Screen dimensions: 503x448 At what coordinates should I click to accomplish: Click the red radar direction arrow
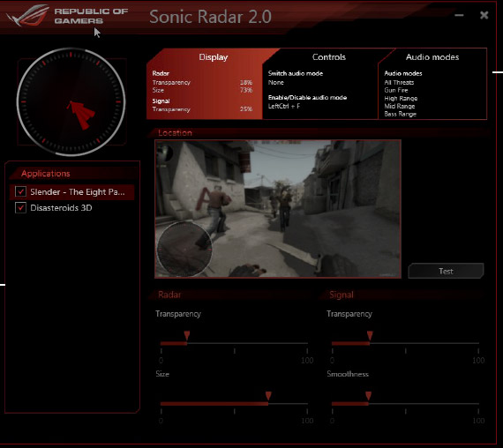click(81, 115)
